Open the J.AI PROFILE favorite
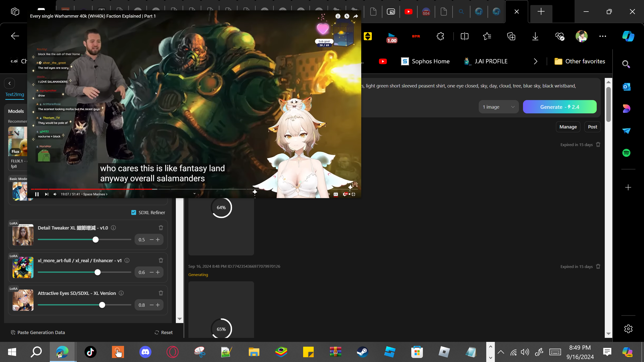The height and width of the screenshot is (362, 644). click(x=486, y=61)
